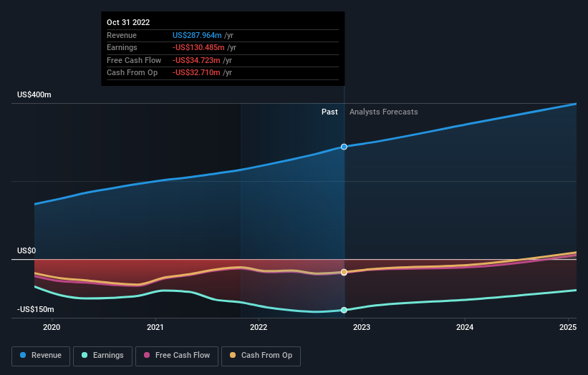Toggle the Earnings legend series
This screenshot has width=588, height=375.
tap(102, 356)
